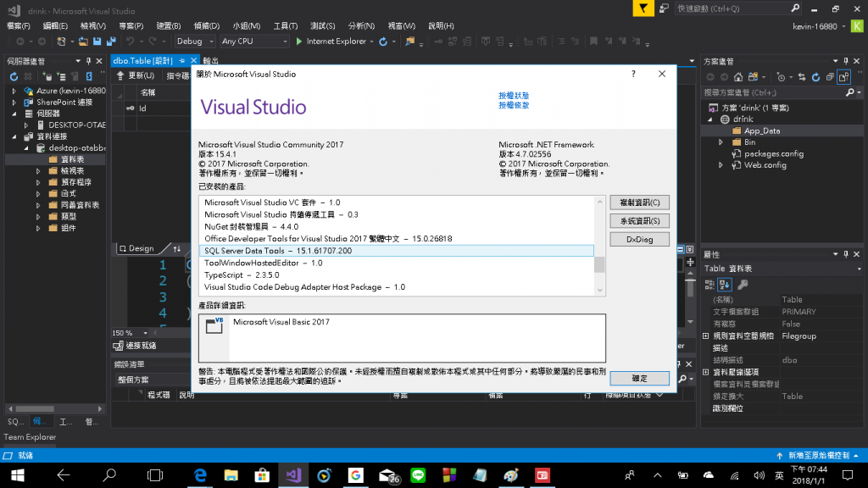Image resolution: width=868 pixels, height=488 pixels.
Task: Switch to the 輸出 tab
Action: coord(210,61)
